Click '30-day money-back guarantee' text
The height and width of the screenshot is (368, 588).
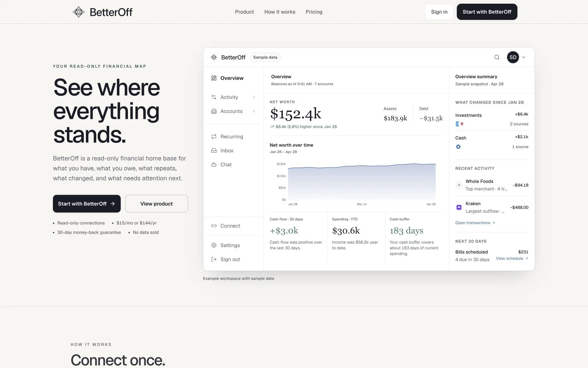[89, 232]
